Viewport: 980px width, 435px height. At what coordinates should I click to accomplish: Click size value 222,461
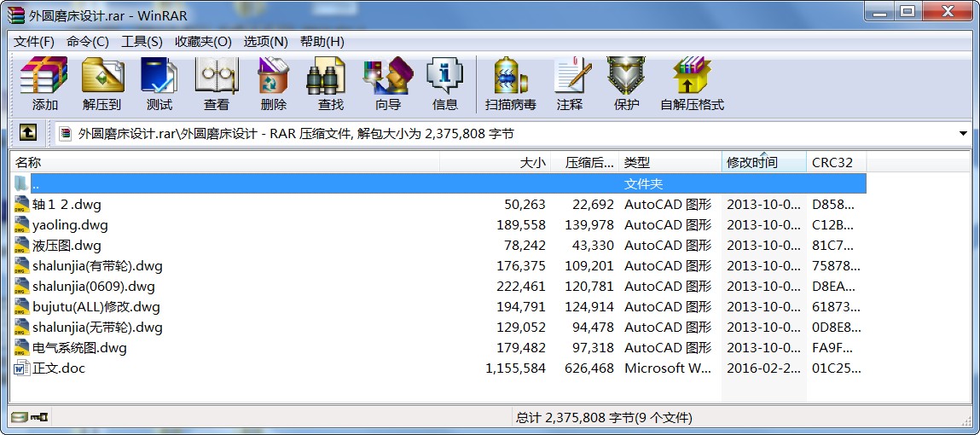[x=521, y=287]
